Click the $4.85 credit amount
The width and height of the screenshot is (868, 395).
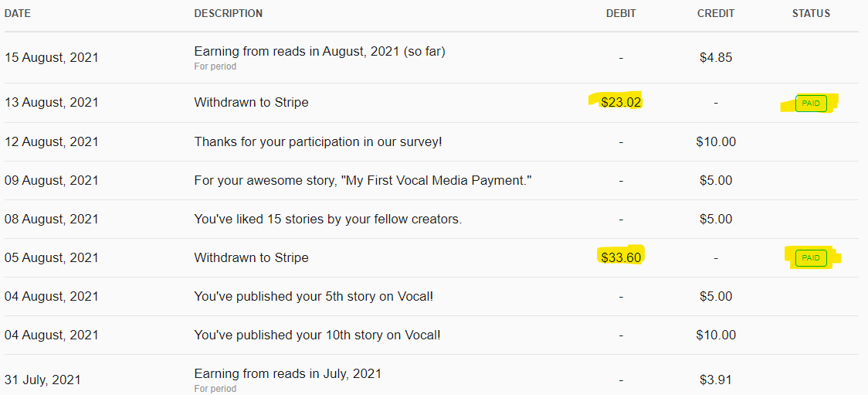(x=716, y=57)
